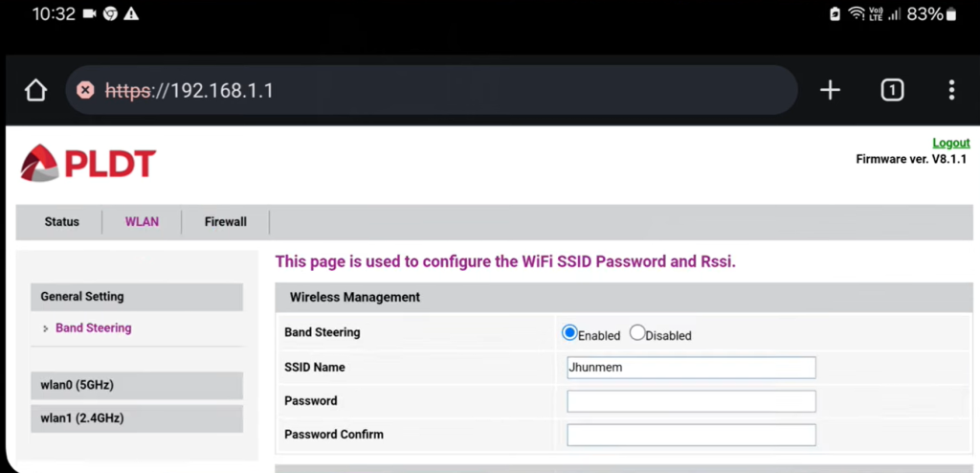The height and width of the screenshot is (473, 980).
Task: Tap the insecure connection warning icon
Action: [x=85, y=91]
